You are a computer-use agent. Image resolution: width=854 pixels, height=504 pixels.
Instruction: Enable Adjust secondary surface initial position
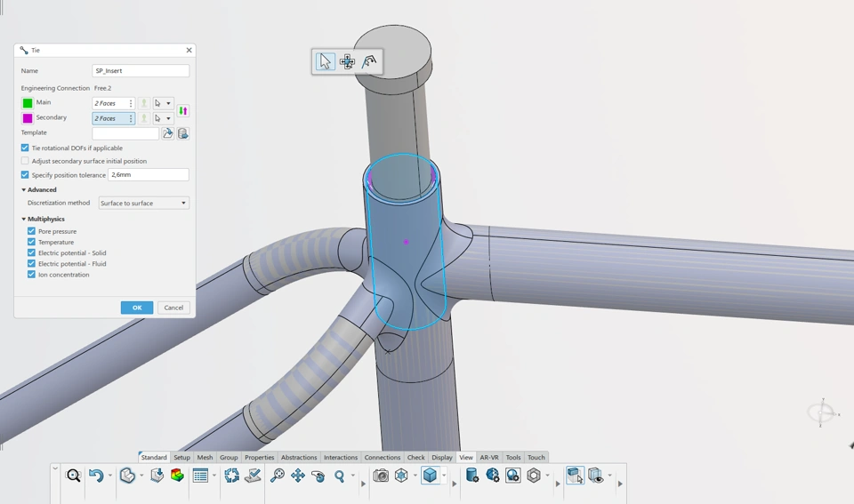point(25,161)
